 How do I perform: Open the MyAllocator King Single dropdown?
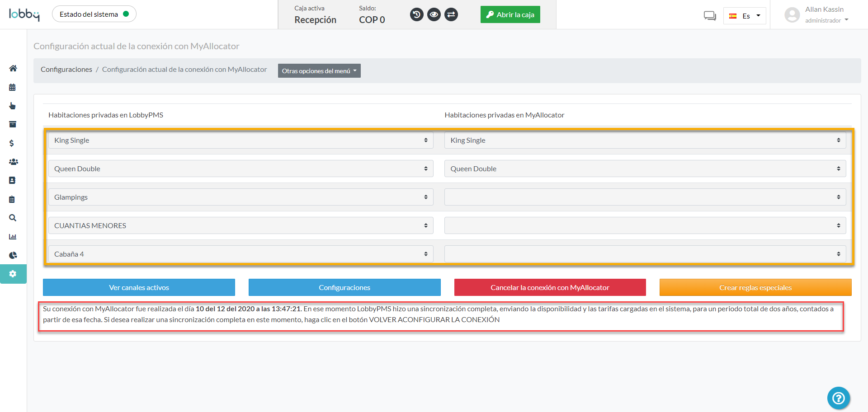tap(645, 140)
